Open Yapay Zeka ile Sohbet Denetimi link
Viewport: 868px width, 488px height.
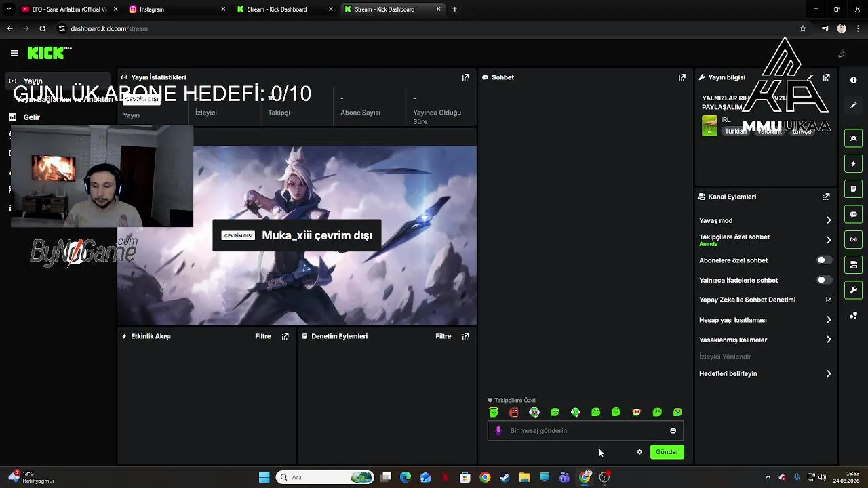click(x=765, y=300)
